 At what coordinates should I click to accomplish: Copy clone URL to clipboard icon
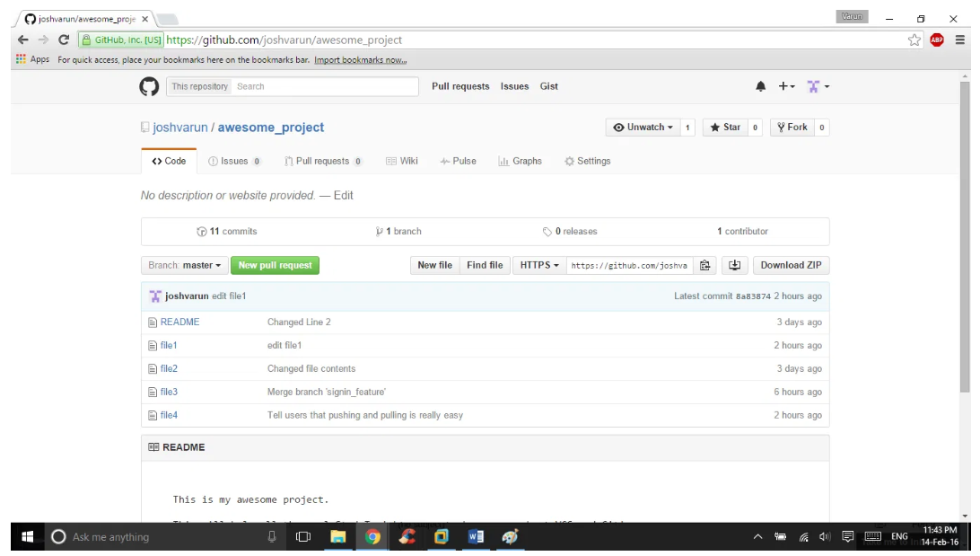pos(705,265)
